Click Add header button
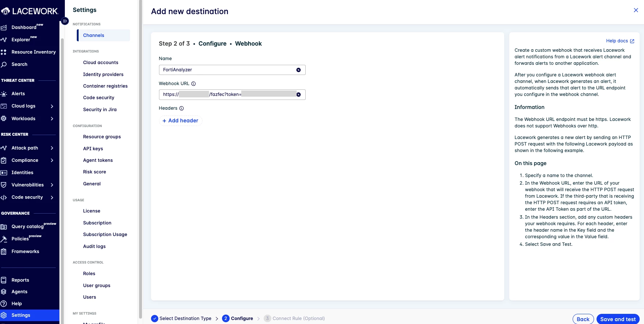This screenshot has width=644, height=324. 180,121
